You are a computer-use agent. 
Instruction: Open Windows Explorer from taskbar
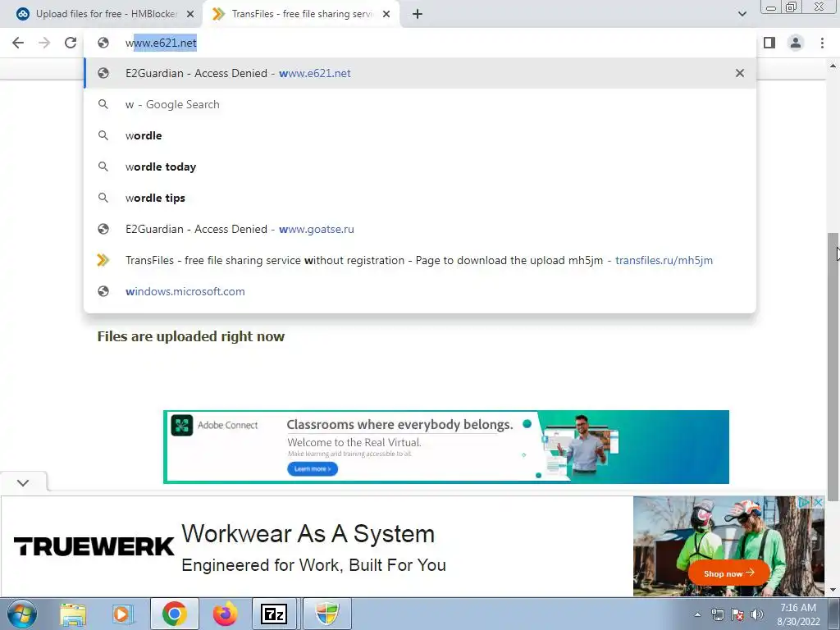click(72, 614)
